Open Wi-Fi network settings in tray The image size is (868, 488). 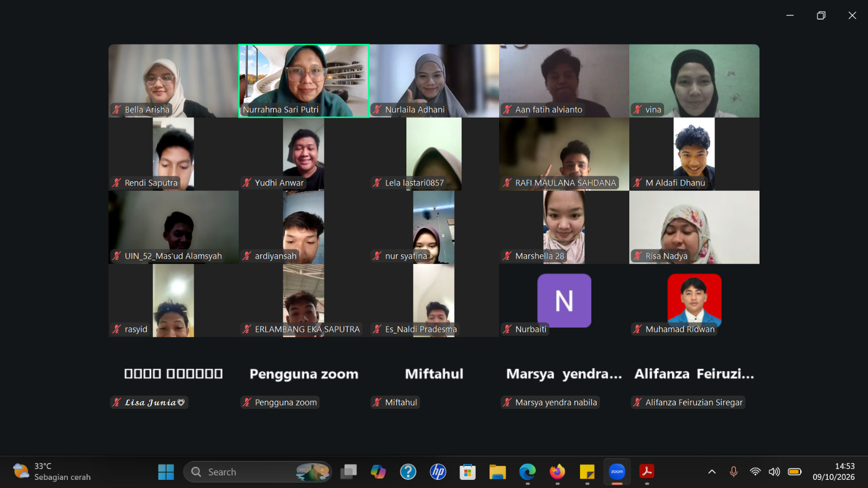pos(755,472)
